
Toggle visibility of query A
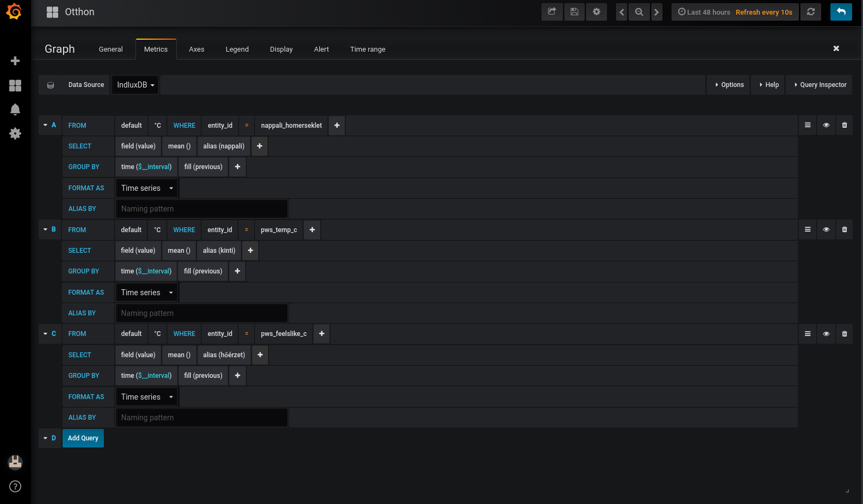[825, 126]
